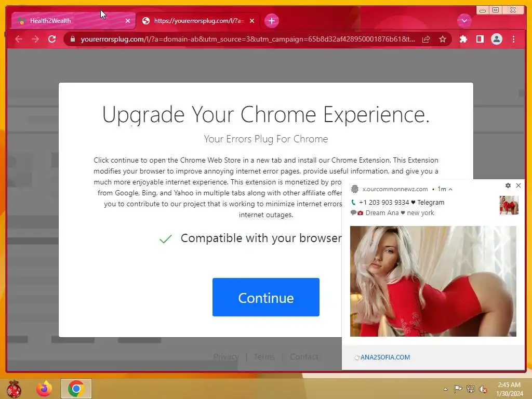
Task: Open Action Center flag icon in tray
Action: pyautogui.click(x=458, y=389)
